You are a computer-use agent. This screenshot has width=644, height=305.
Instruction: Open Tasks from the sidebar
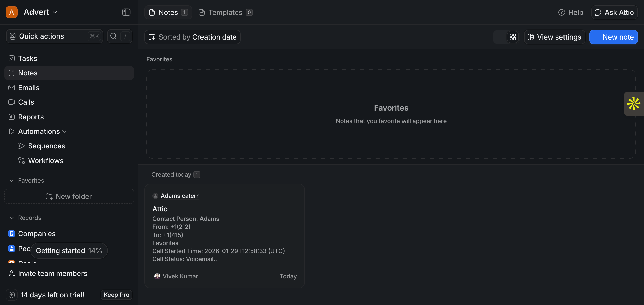(28, 58)
